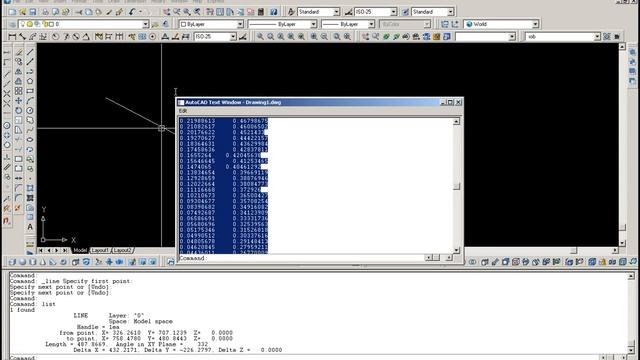
Task: Switch to the Layout2 tab
Action: [122, 250]
